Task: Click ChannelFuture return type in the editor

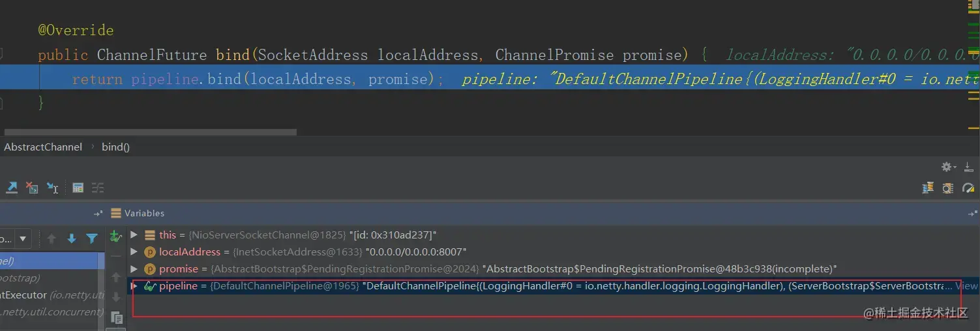Action: click(x=152, y=55)
